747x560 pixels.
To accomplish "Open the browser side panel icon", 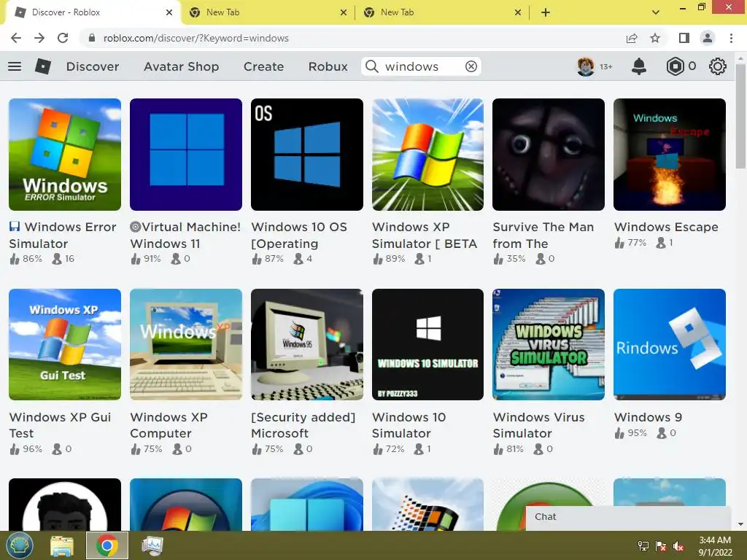I will pyautogui.click(x=684, y=38).
